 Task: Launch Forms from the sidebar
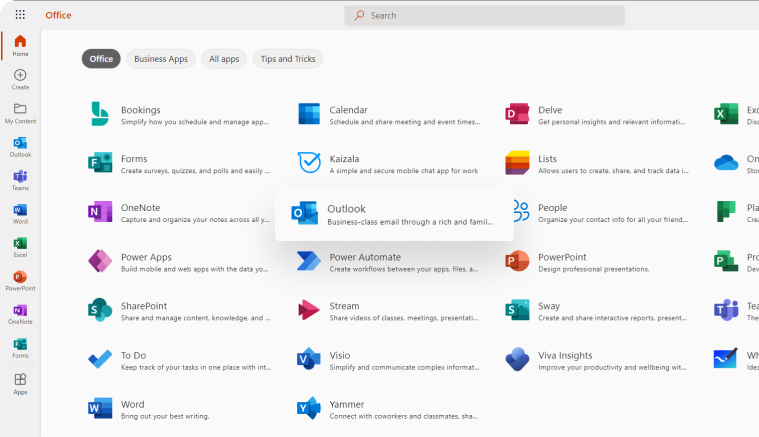20,347
